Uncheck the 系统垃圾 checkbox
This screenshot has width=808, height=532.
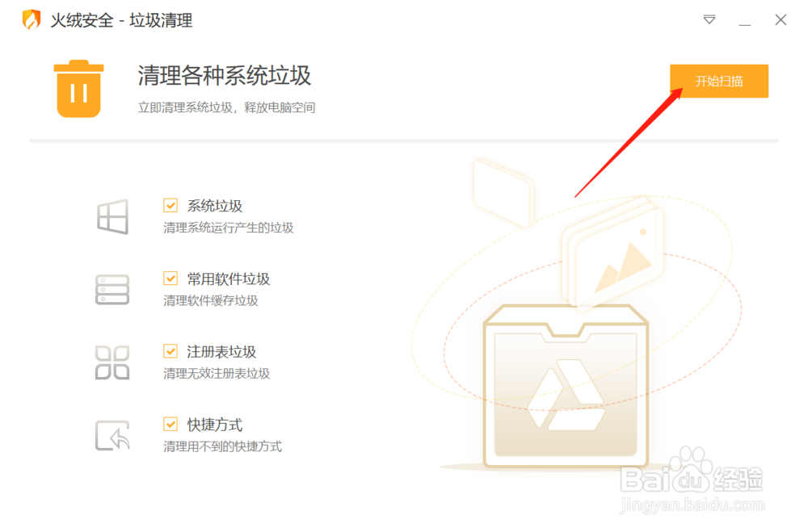click(170, 206)
